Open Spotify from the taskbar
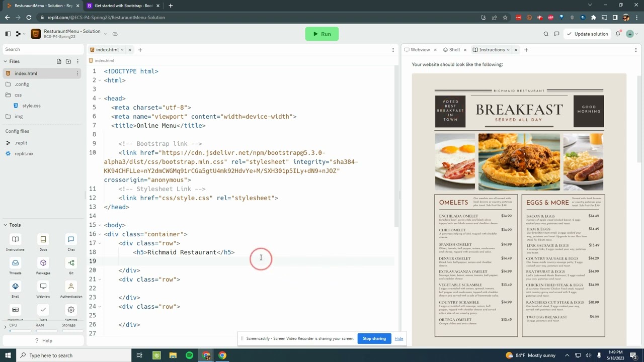 tap(189, 355)
